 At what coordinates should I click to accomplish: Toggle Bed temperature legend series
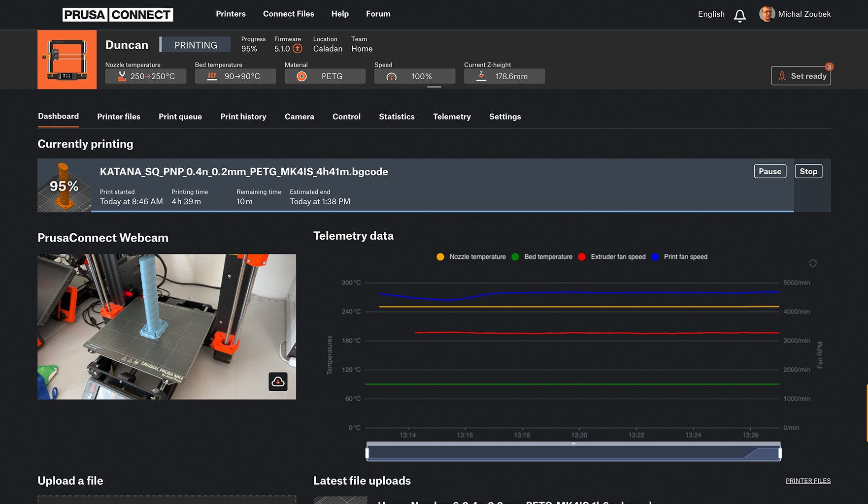(542, 257)
